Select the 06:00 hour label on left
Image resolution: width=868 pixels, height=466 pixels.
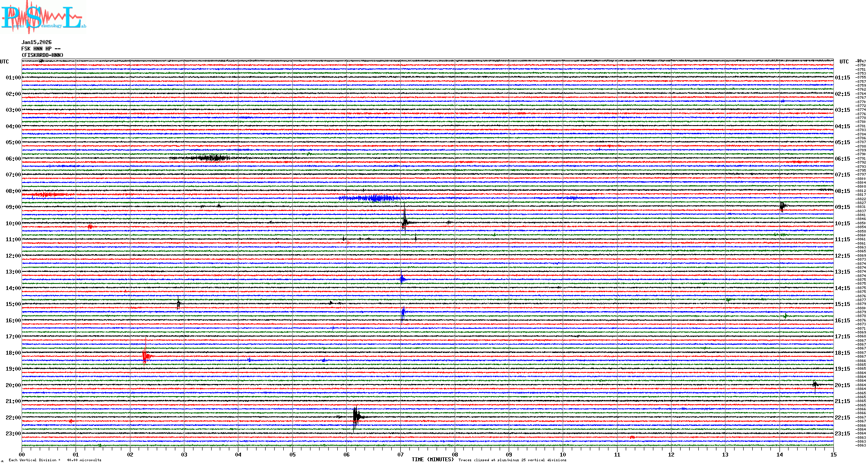(x=13, y=159)
